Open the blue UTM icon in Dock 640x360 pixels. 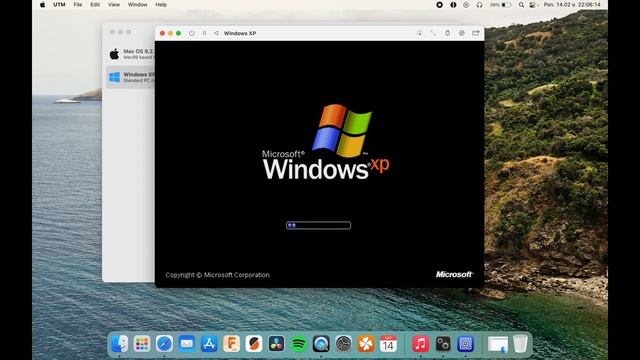[x=465, y=344]
